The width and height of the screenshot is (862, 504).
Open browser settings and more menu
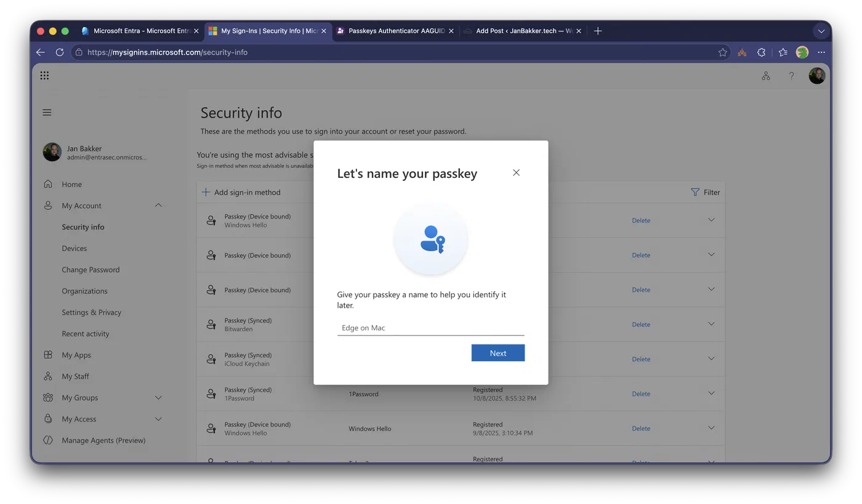821,52
